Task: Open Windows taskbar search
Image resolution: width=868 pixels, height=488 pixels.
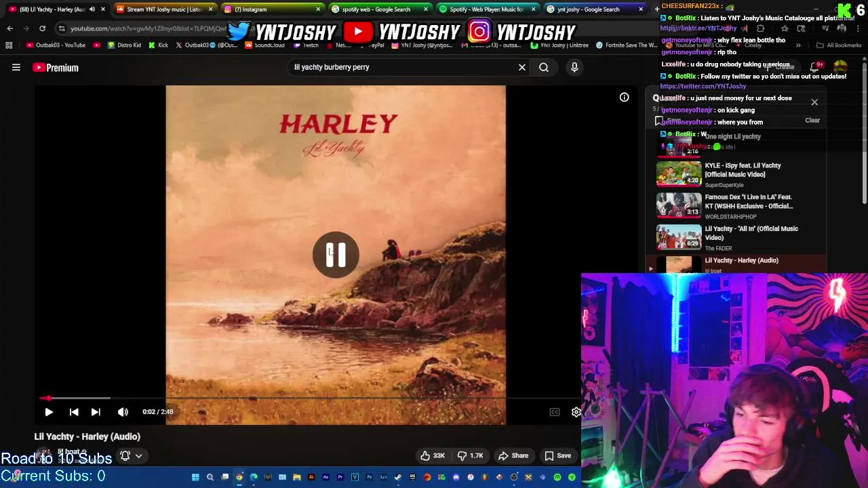Action: click(x=210, y=477)
